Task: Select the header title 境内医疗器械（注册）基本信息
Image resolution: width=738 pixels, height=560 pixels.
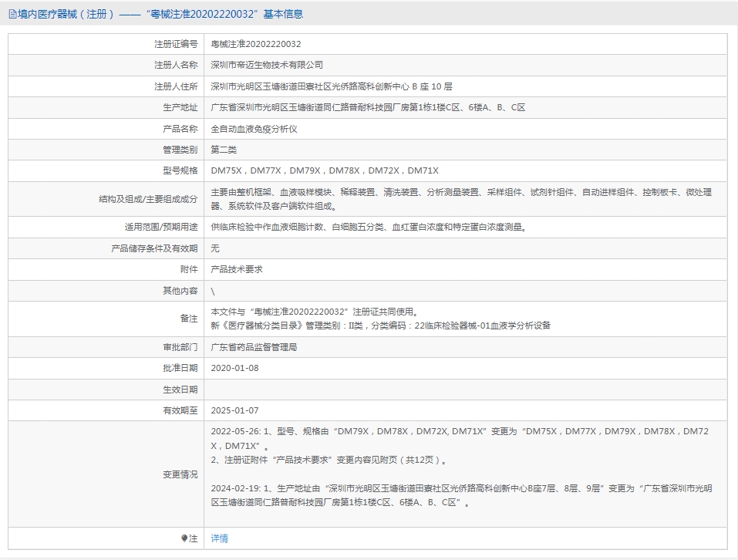Action: pos(160,14)
